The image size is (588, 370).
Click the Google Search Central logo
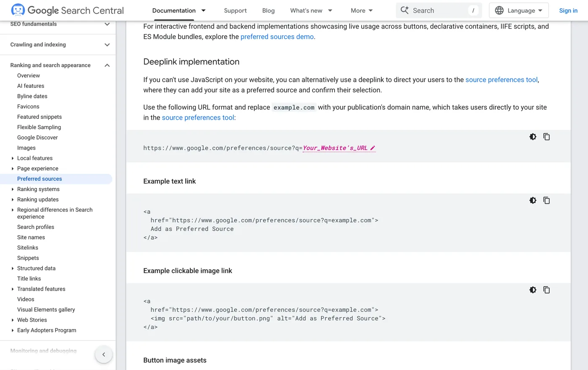pyautogui.click(x=67, y=10)
